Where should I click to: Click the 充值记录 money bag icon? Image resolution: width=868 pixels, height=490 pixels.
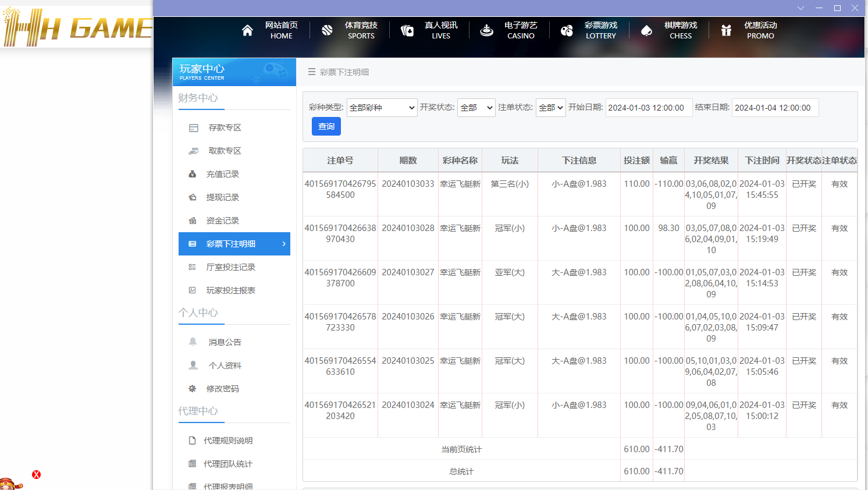click(193, 174)
